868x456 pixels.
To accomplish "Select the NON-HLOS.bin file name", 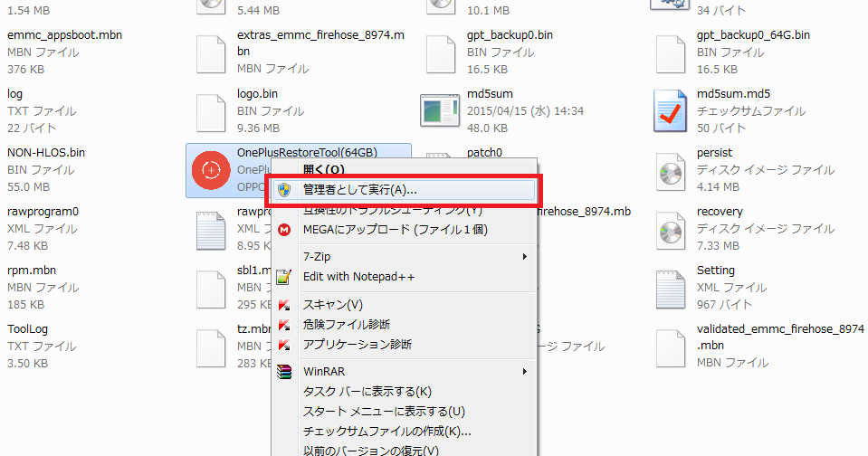I will pos(46,152).
